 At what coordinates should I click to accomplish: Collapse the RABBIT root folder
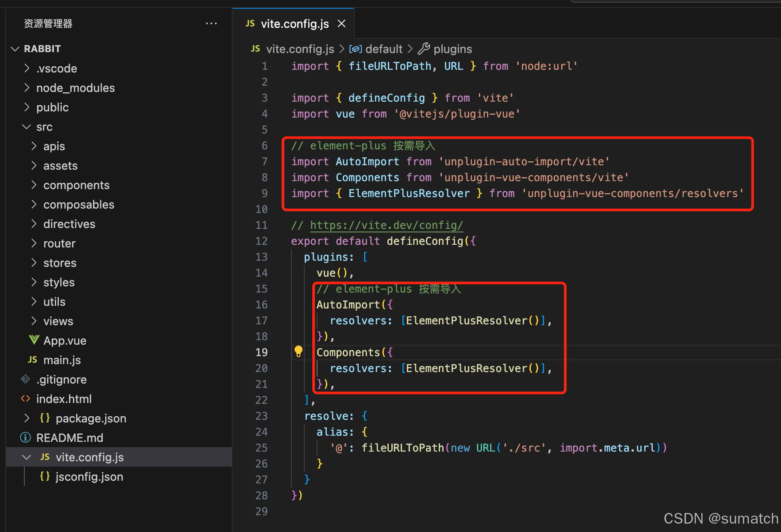point(15,49)
